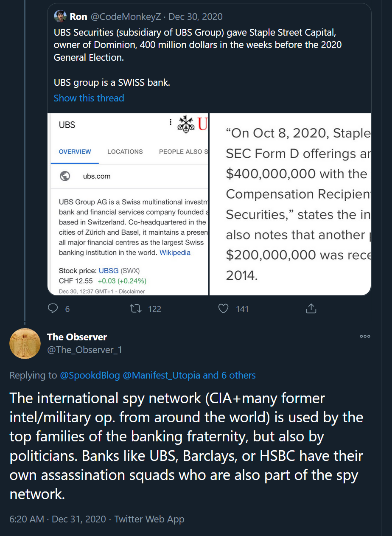
Task: Retweet Ron's quoted tweet
Action: [x=136, y=309]
